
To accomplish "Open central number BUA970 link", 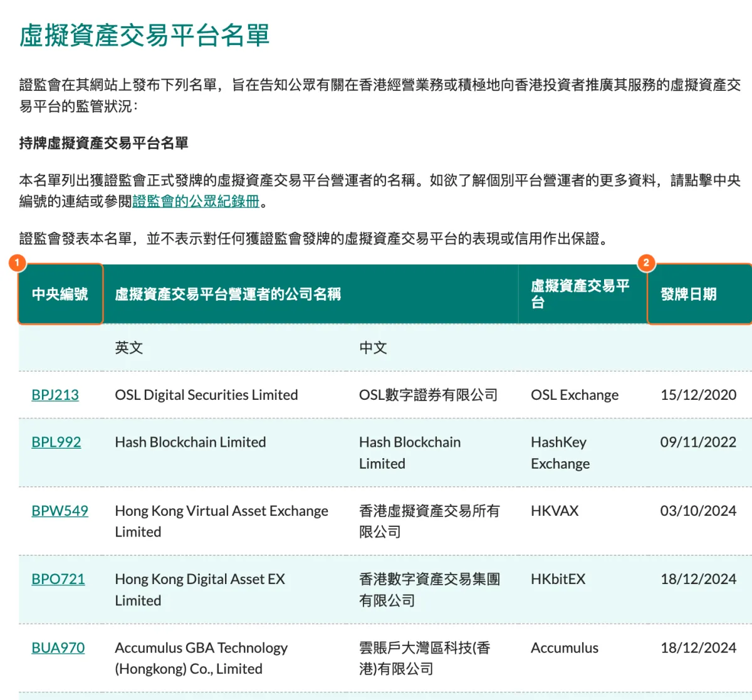I will 58,647.
